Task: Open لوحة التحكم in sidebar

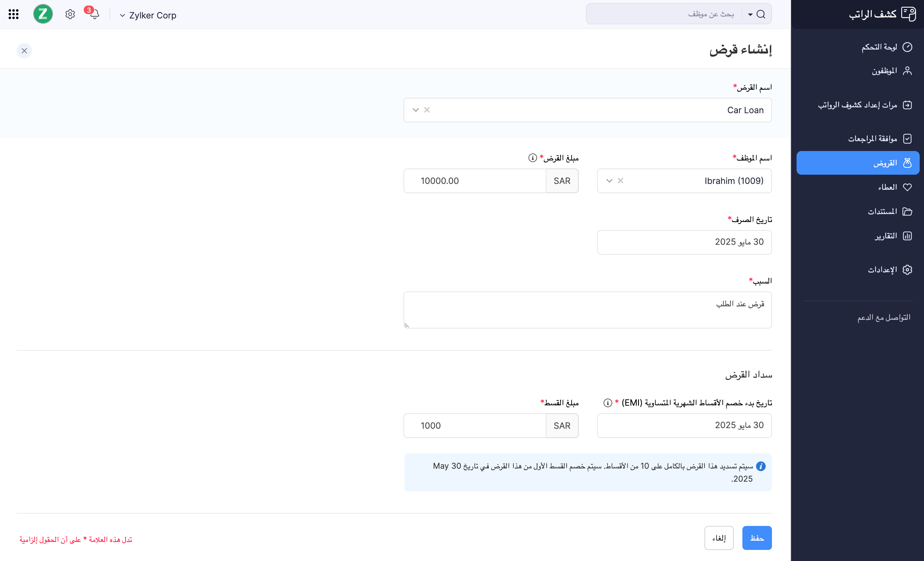Action: click(x=879, y=47)
